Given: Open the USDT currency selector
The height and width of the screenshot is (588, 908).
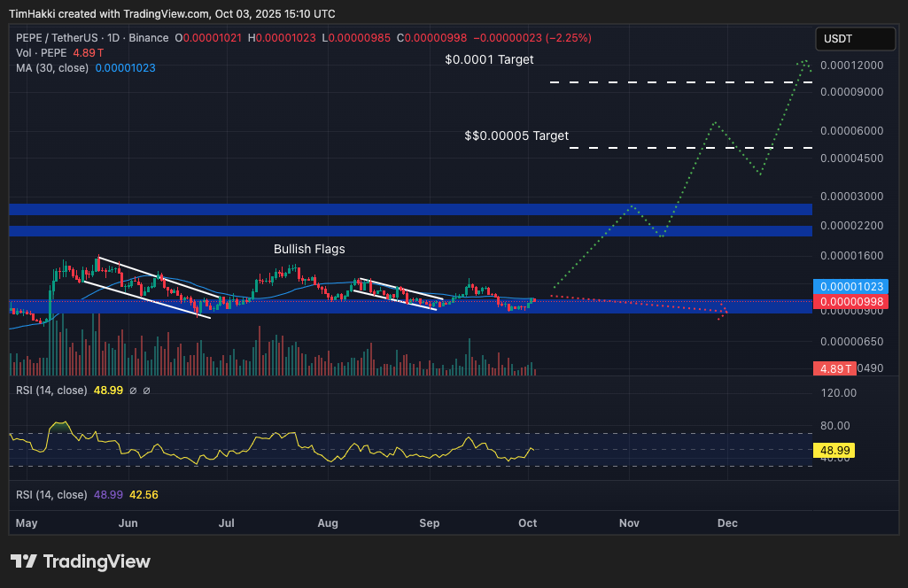Looking at the screenshot, I should [855, 39].
